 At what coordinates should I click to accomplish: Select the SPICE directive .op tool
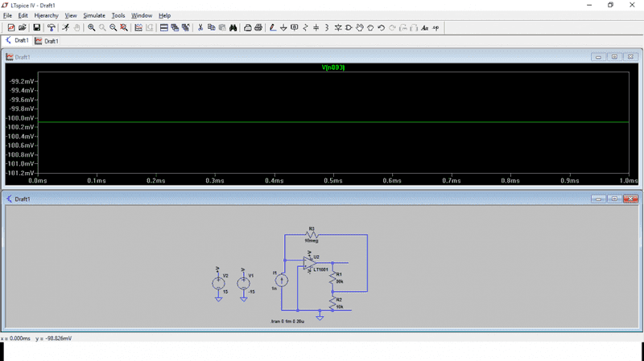point(436,27)
